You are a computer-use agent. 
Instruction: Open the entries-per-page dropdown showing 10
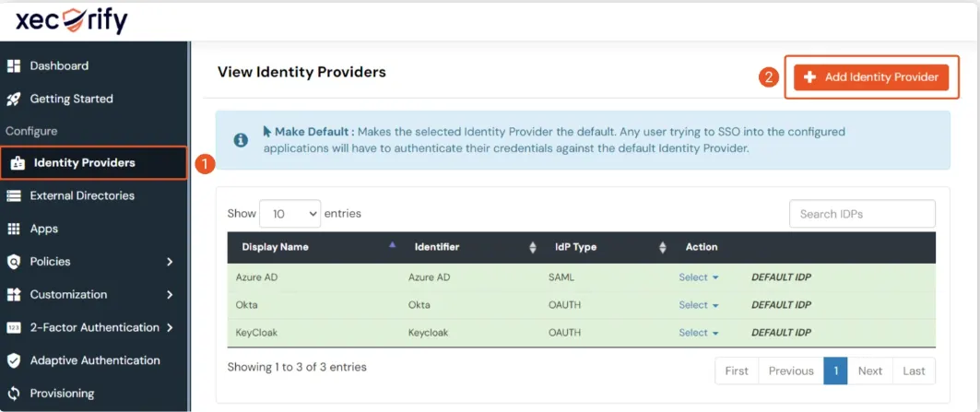click(x=289, y=214)
